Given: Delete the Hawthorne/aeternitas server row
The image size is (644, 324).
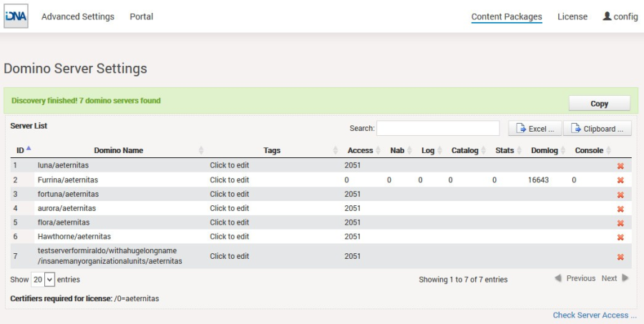Looking at the screenshot, I should click(620, 237).
